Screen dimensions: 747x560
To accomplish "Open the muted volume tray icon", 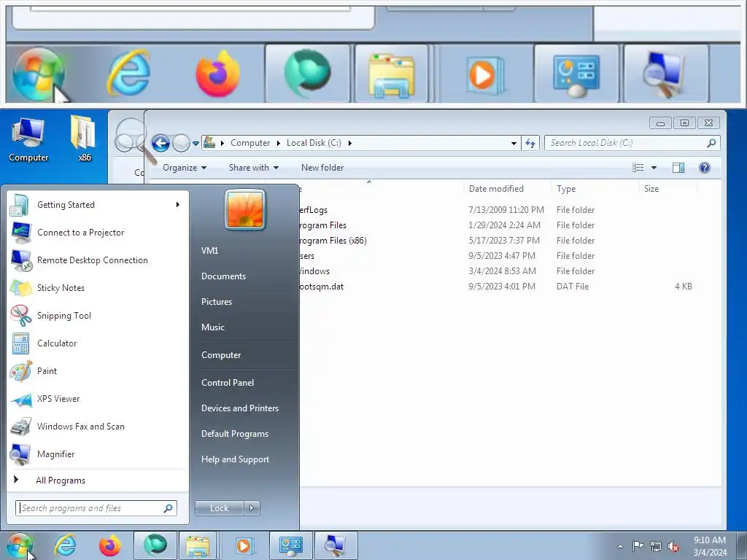I will (673, 546).
